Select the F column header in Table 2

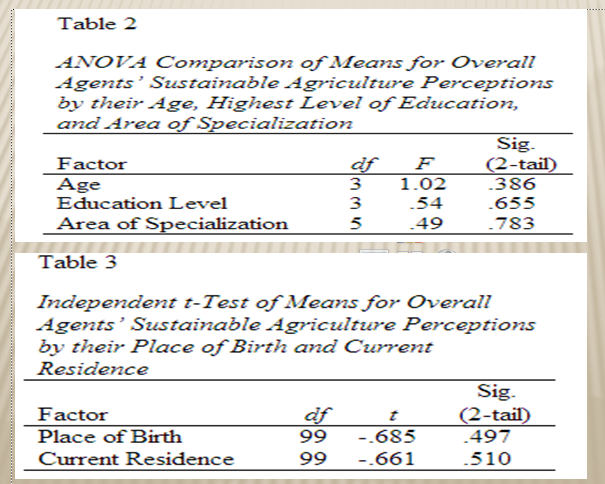[x=422, y=163]
